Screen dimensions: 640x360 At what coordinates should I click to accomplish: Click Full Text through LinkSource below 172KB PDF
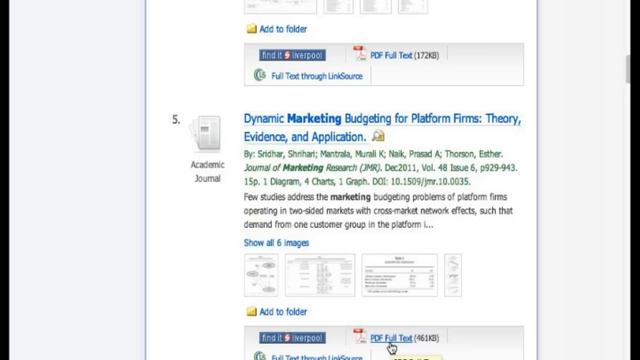click(317, 76)
